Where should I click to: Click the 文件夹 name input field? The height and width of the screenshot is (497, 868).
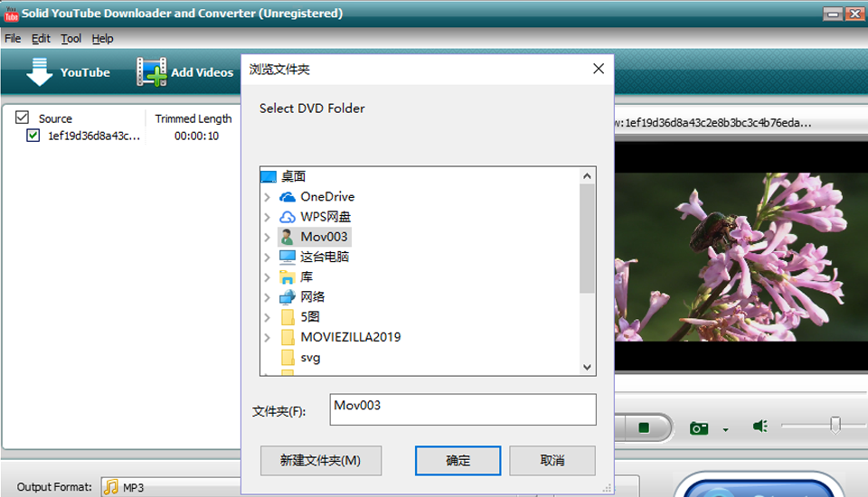pos(463,409)
